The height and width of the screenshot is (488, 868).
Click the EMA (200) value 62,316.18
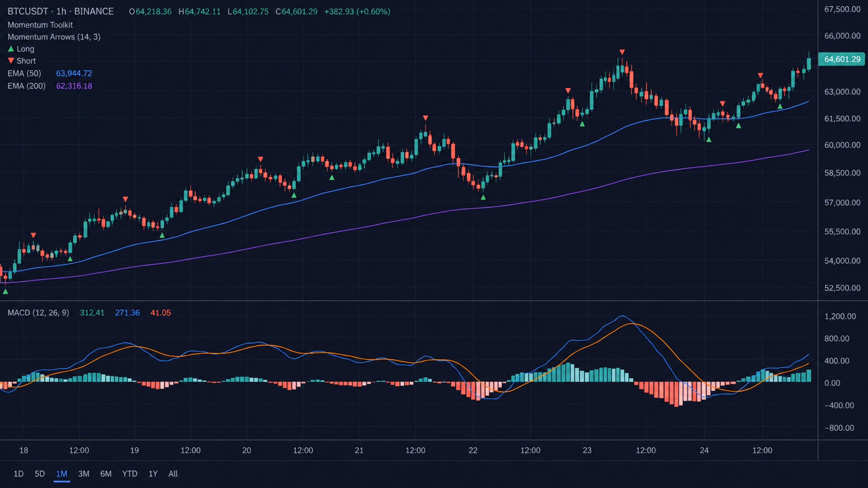tap(74, 86)
